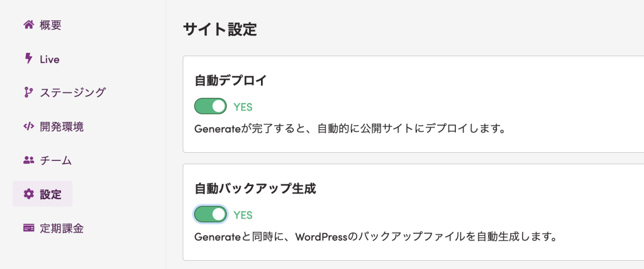Viewport: 644px width, 269px height.
Task: Click the YES label beside 自動バックアップ生成 toggle
Action: tap(243, 215)
